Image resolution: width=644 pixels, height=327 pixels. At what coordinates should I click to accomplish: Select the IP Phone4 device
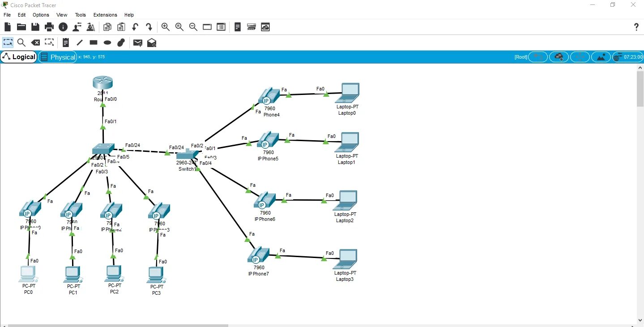pyautogui.click(x=269, y=96)
